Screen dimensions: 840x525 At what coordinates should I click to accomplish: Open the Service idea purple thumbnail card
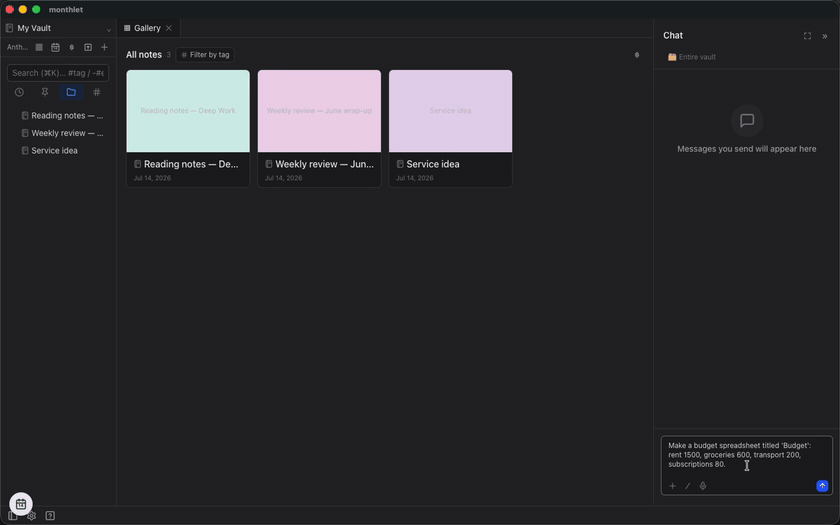click(451, 111)
